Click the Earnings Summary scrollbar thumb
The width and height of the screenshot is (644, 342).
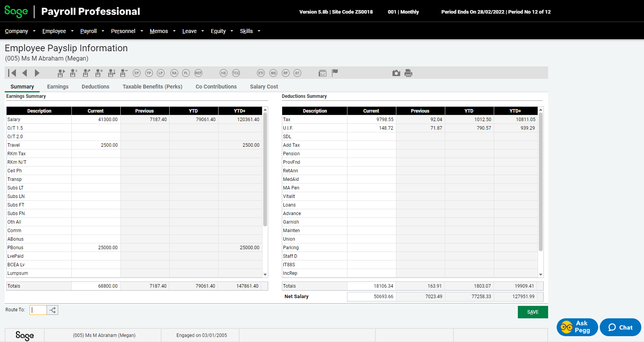click(x=265, y=169)
